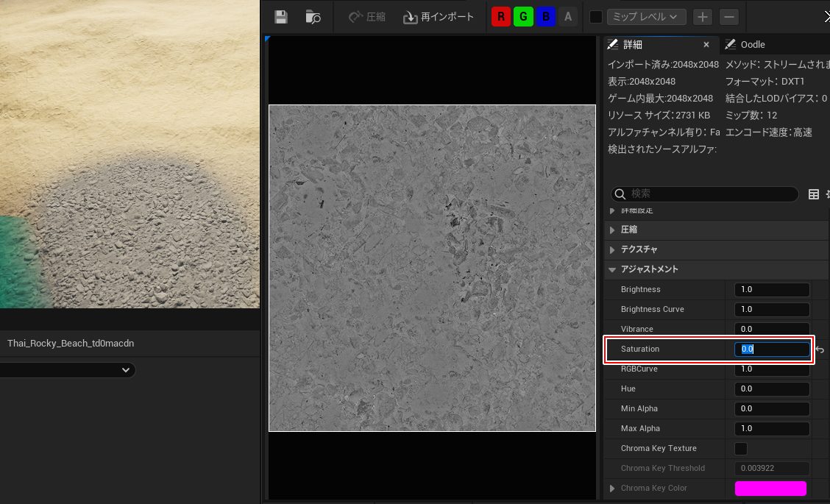Enable the Chroma Key Texture checkbox
The image size is (830, 504).
tap(741, 448)
